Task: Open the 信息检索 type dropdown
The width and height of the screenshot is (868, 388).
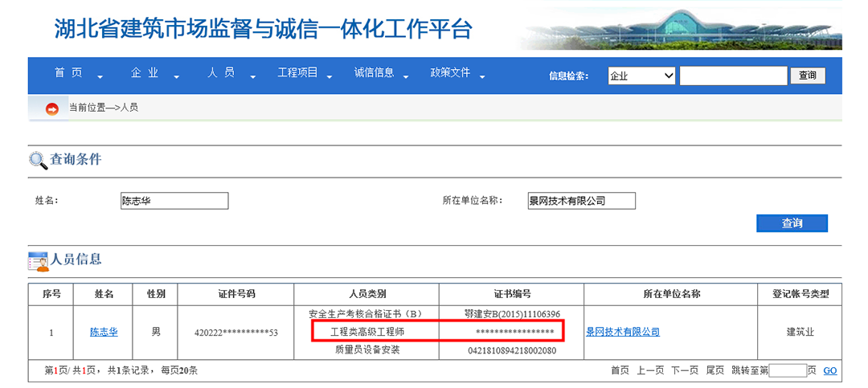Action: 642,76
